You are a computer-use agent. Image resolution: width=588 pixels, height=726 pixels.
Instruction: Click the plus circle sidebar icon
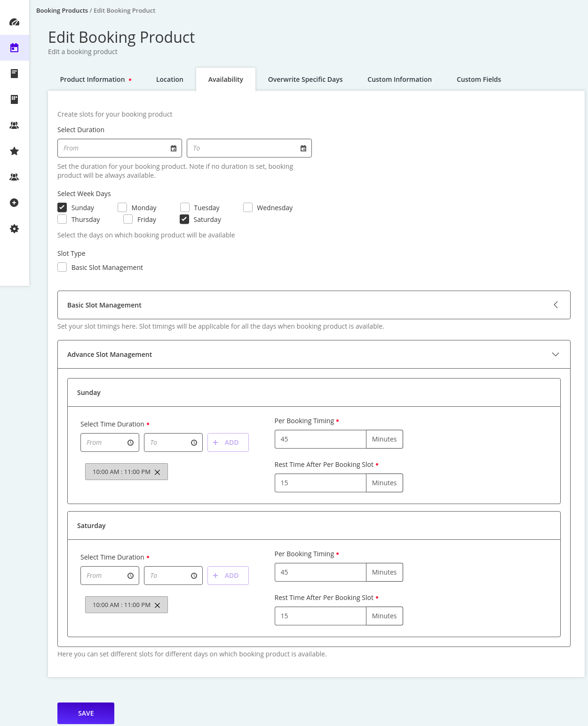[15, 203]
